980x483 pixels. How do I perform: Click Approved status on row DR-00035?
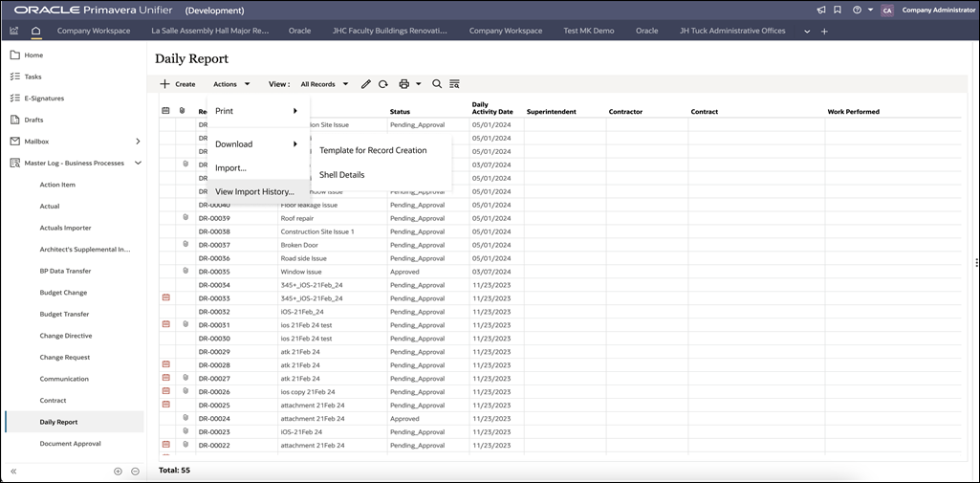click(x=404, y=272)
